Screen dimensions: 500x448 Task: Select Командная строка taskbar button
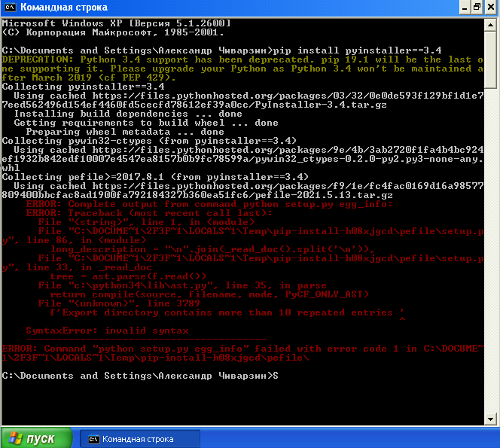tap(139, 438)
